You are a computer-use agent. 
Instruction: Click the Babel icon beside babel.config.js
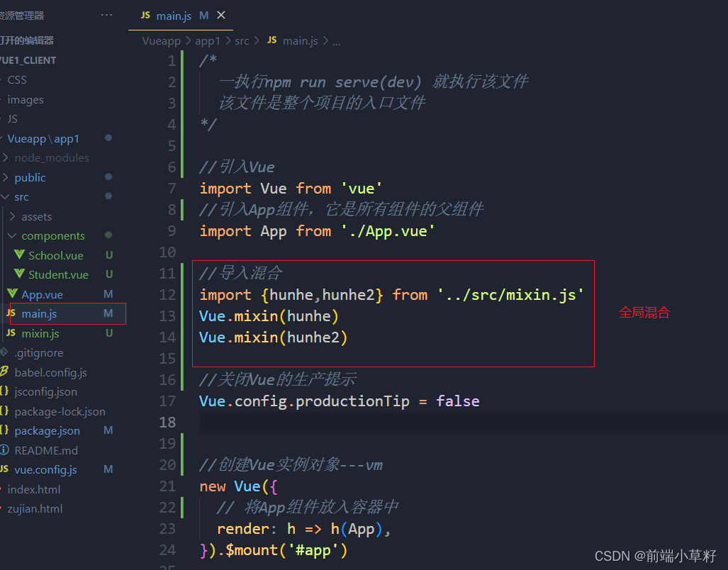(x=6, y=372)
